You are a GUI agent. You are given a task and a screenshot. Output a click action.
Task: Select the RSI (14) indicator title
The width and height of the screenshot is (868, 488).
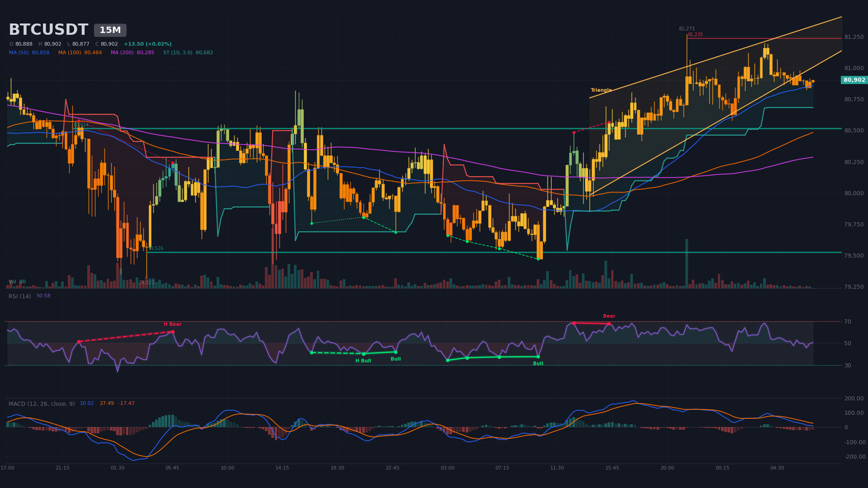coord(20,296)
